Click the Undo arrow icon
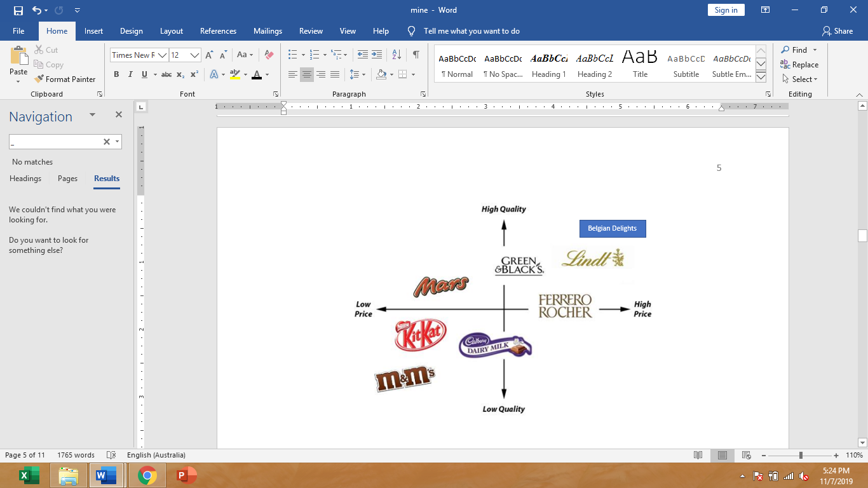 (36, 10)
